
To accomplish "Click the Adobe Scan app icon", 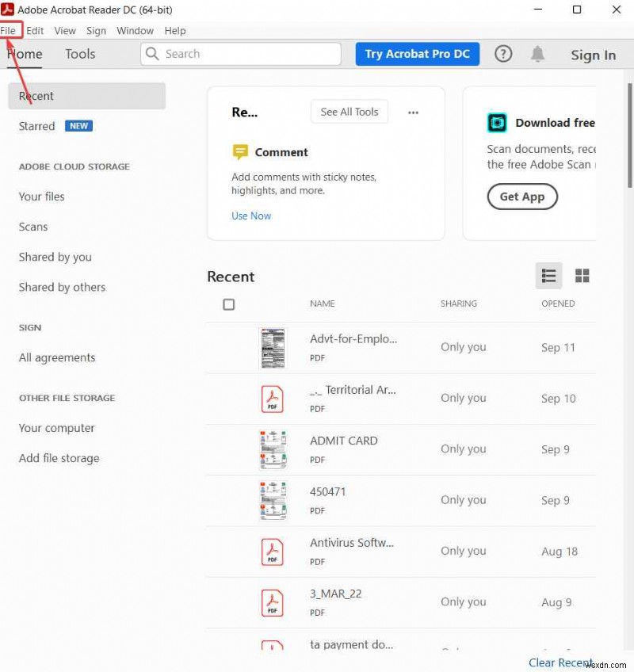I will tap(496, 123).
